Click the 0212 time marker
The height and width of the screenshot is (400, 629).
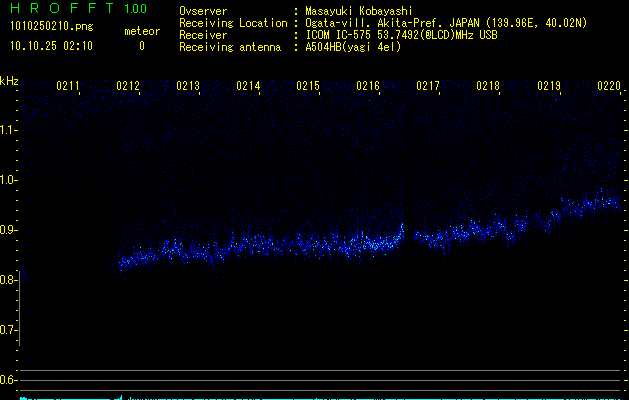[x=128, y=86]
